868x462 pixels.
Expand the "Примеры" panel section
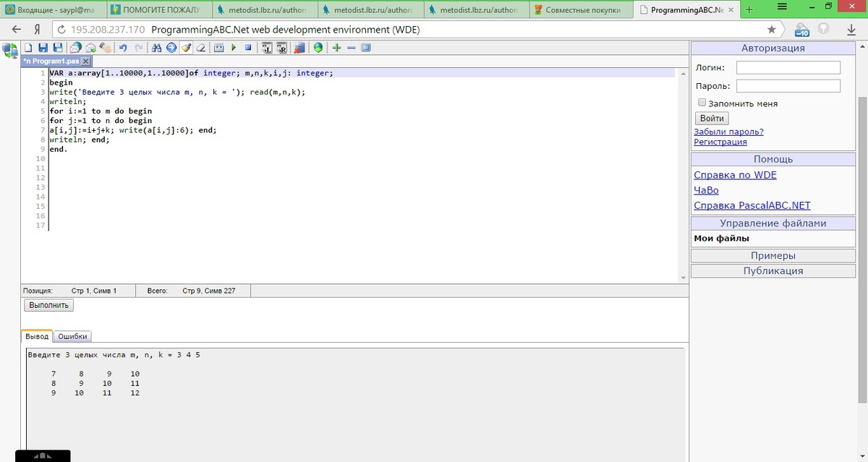point(773,255)
